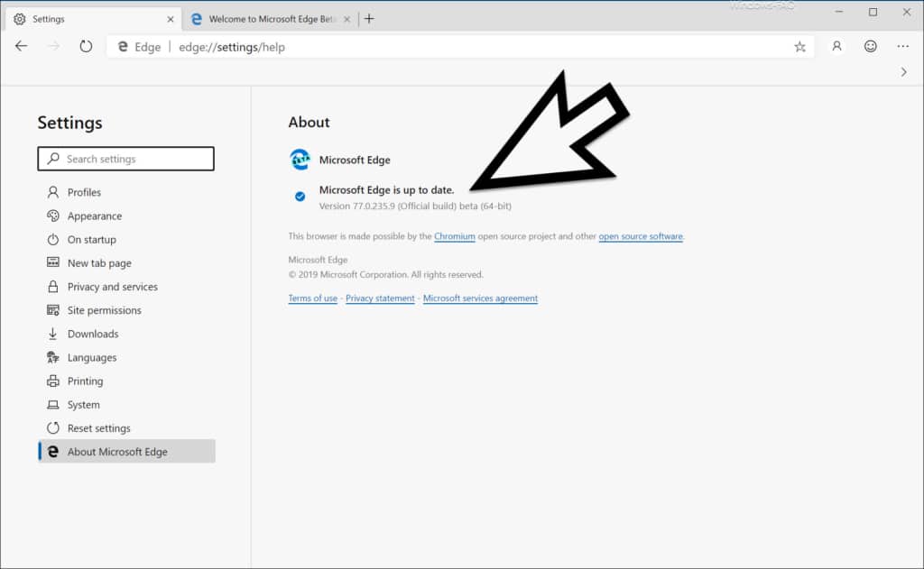The height and width of the screenshot is (569, 924).
Task: Expand the hidden tabs chevron
Action: [904, 71]
